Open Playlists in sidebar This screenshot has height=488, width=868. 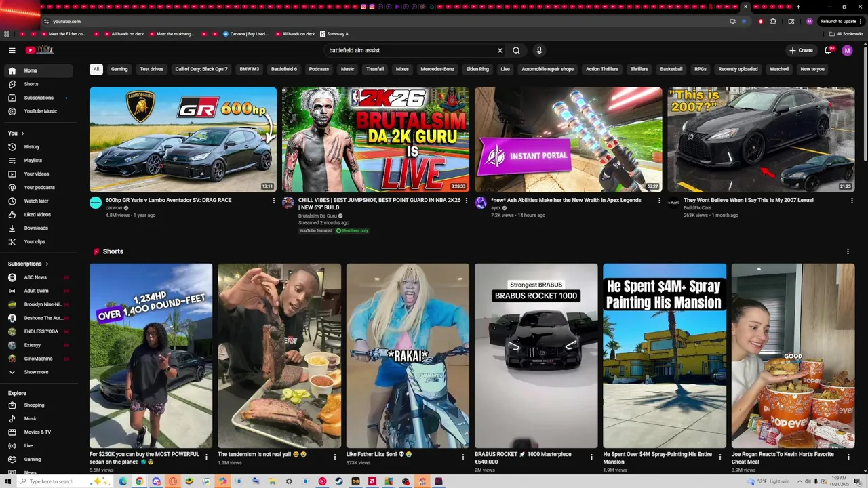click(38, 161)
